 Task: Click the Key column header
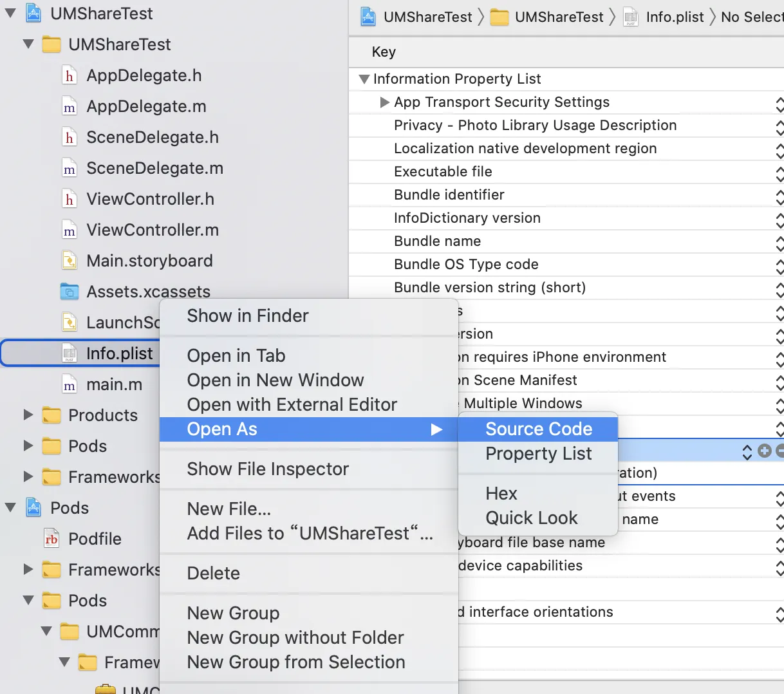(384, 52)
